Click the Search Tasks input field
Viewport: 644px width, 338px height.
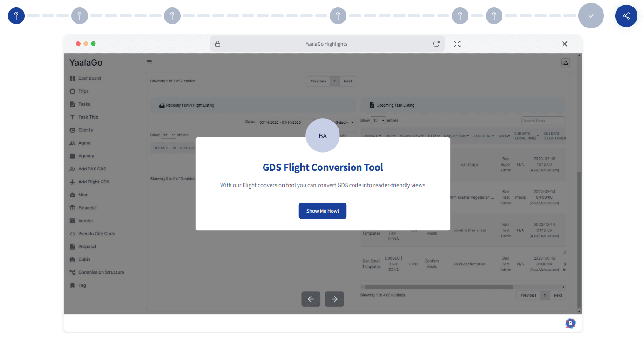pos(543,121)
